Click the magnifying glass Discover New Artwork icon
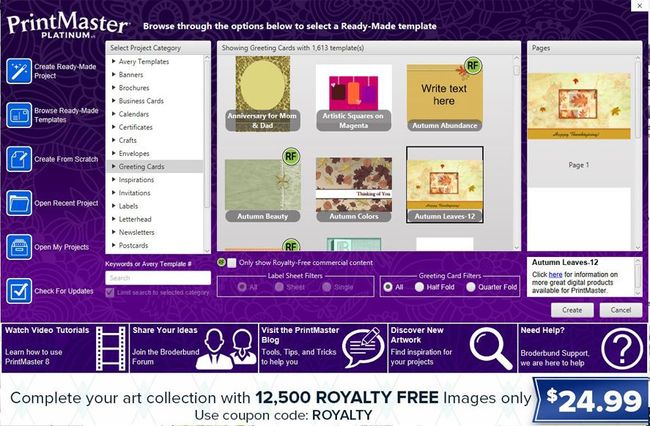 (491, 348)
